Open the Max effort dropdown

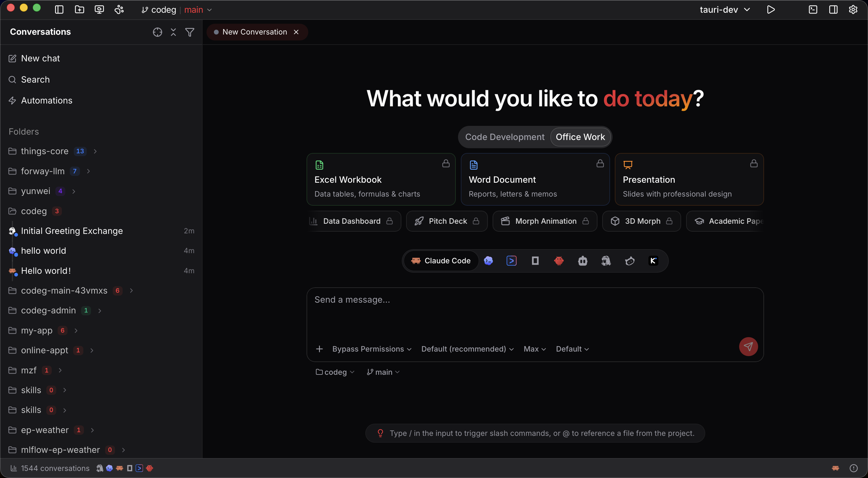click(535, 349)
